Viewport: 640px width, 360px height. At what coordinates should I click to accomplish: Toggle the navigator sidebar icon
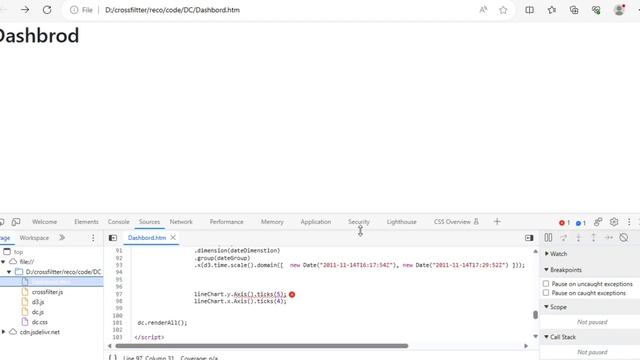point(113,238)
